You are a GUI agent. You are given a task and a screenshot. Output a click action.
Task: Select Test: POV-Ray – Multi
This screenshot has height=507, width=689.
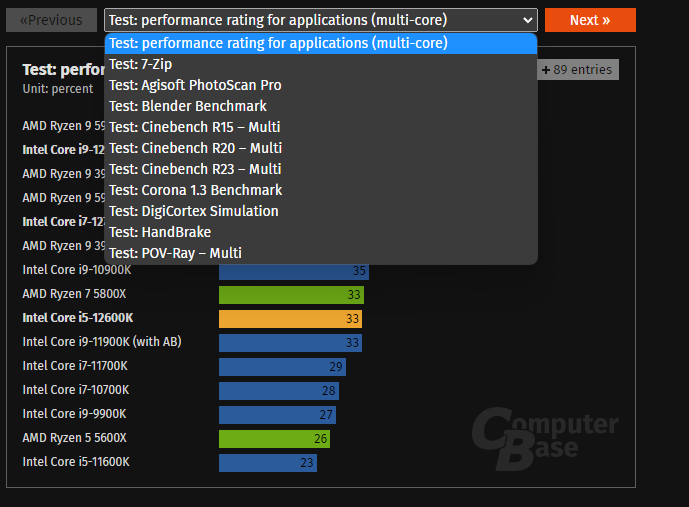coord(321,254)
